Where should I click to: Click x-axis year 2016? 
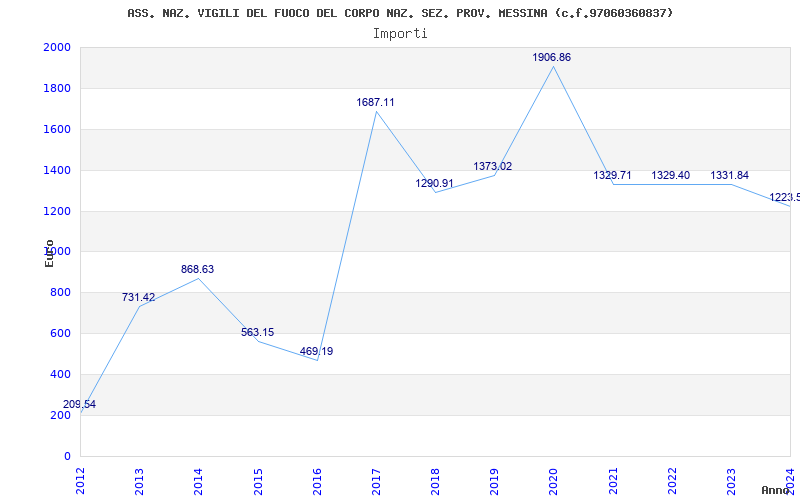(x=317, y=481)
